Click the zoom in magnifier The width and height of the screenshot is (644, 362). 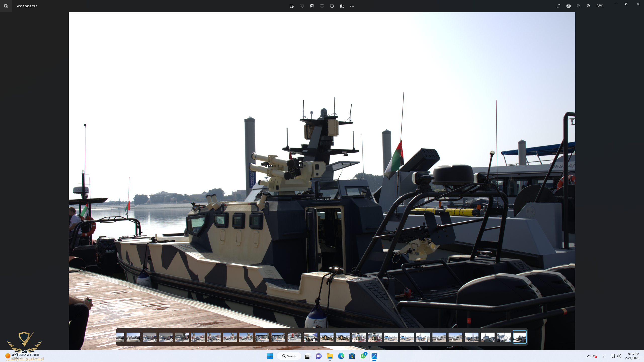click(589, 6)
